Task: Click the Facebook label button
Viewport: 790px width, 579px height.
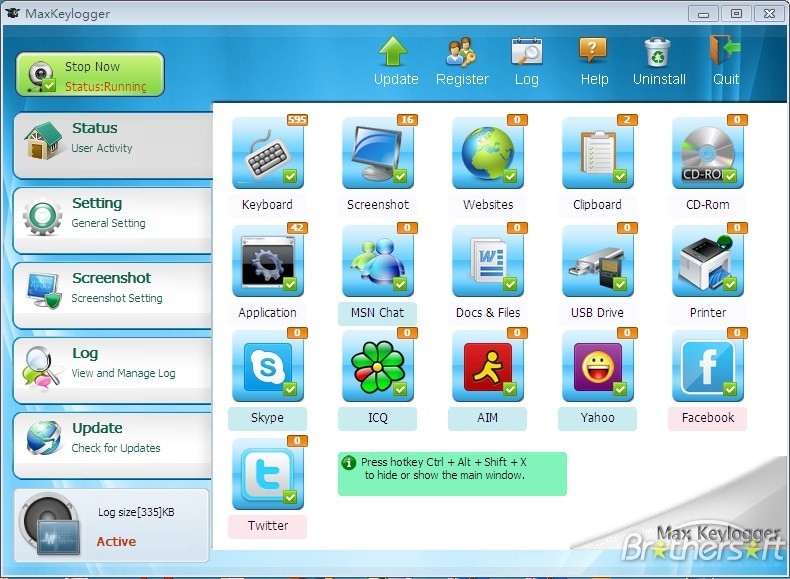Action: (x=708, y=418)
